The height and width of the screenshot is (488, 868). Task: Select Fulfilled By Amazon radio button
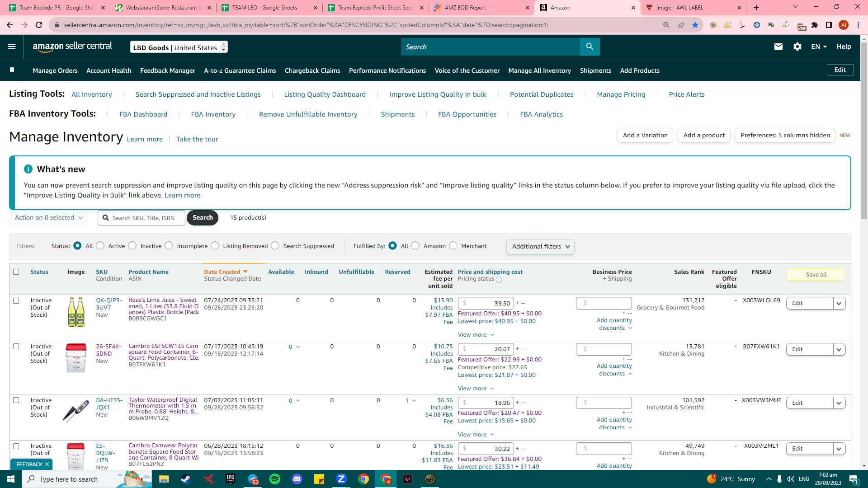pos(415,246)
